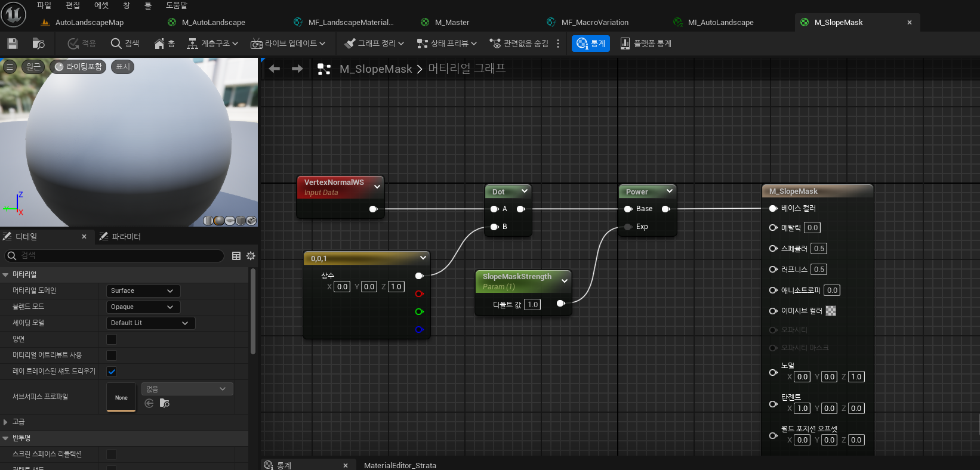
Task: Go back in graph navigation history
Action: tap(275, 69)
